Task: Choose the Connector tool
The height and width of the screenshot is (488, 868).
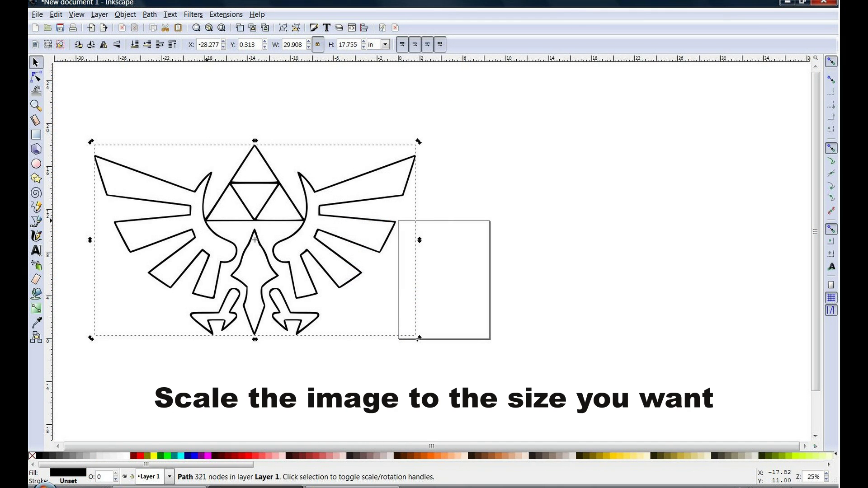Action: [36, 337]
